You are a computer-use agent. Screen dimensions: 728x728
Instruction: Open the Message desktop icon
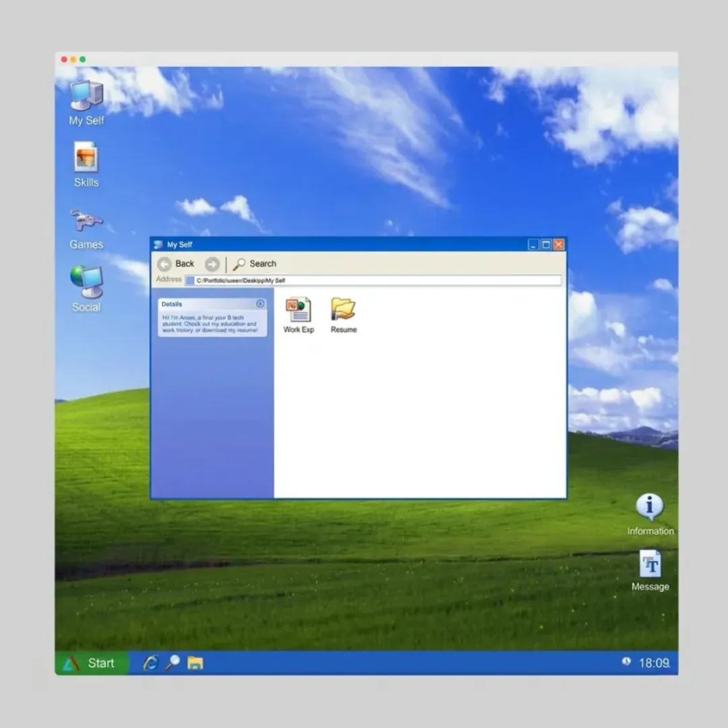(650, 571)
